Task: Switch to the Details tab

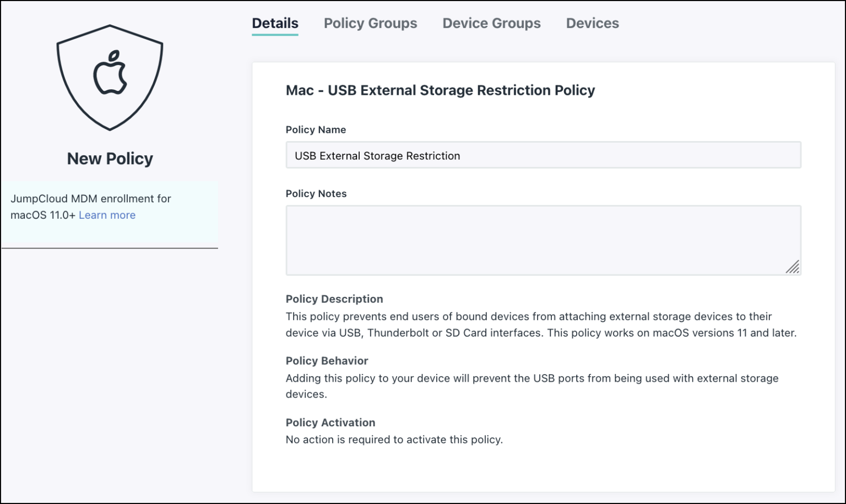Action: click(x=275, y=23)
